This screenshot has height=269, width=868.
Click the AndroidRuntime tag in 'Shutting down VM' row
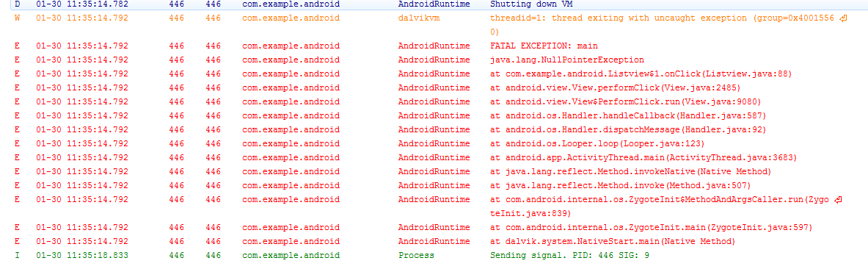434,4
